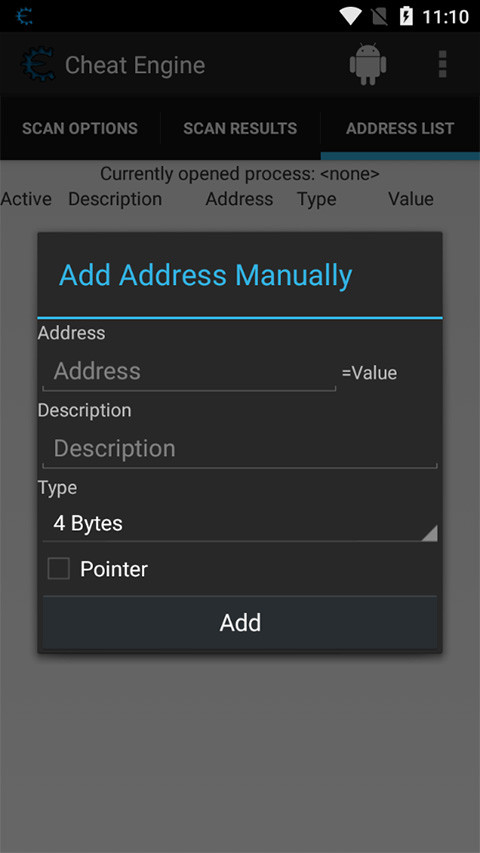
Task: Tap the status bar clock
Action: pos(446,17)
